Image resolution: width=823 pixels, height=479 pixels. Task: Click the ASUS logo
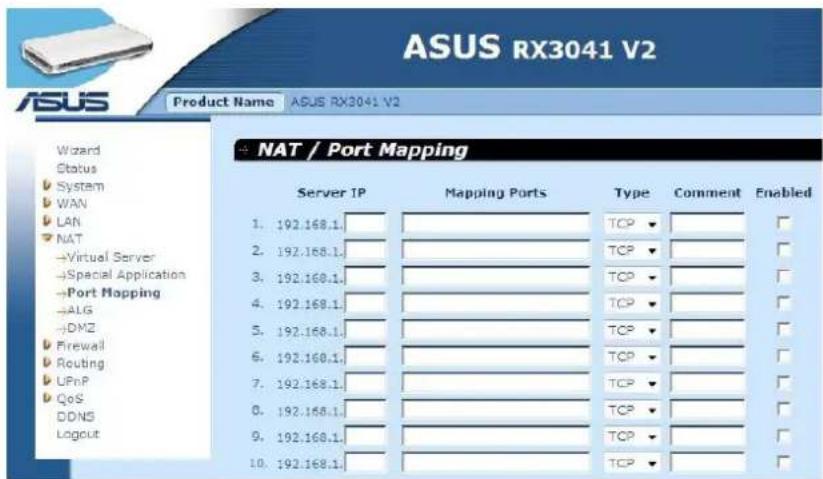63,102
